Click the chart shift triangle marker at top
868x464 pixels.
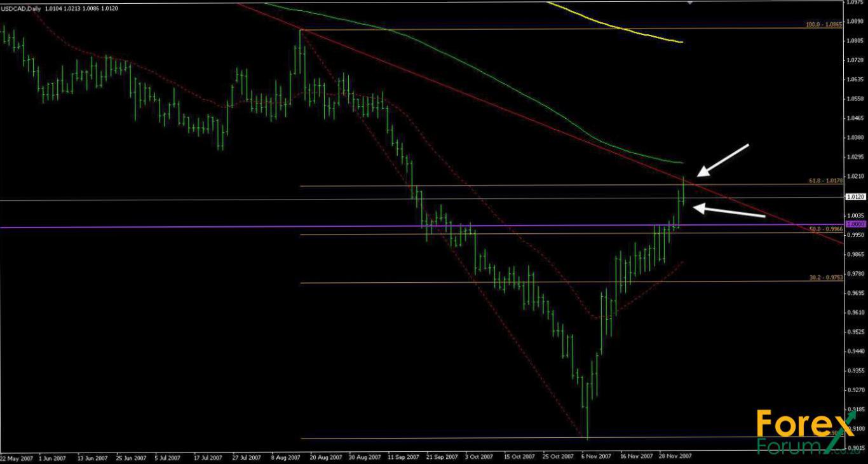tap(691, 3)
